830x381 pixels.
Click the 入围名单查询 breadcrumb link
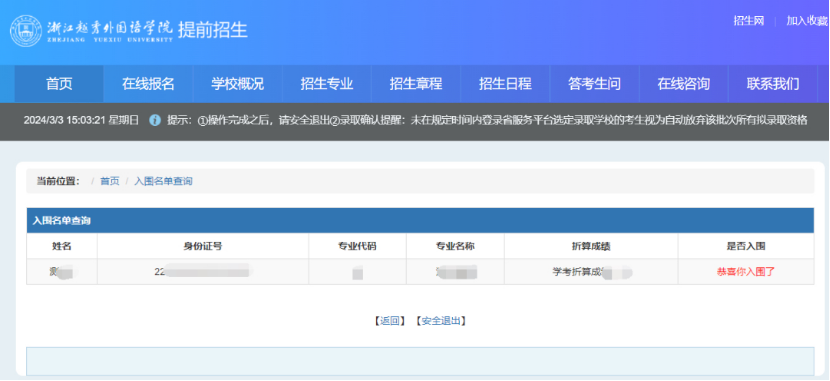tap(163, 181)
